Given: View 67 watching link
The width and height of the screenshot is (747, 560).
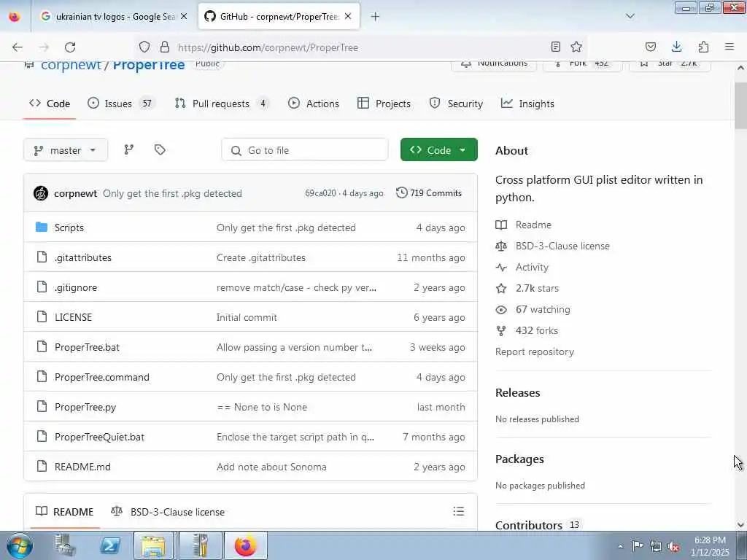Looking at the screenshot, I should (x=543, y=309).
